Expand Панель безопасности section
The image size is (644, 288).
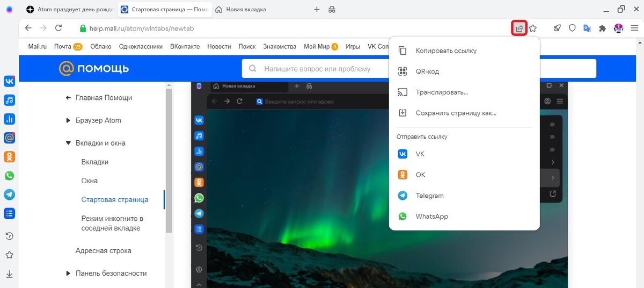(x=111, y=273)
